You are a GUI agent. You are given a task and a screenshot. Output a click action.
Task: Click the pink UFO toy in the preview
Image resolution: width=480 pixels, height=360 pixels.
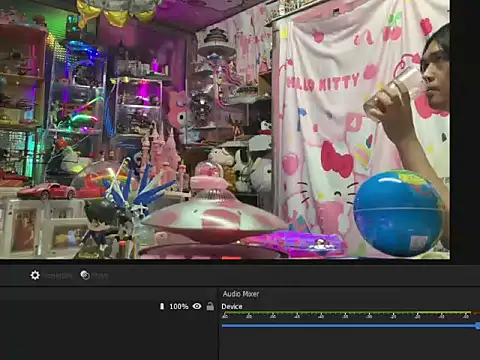[213, 213]
